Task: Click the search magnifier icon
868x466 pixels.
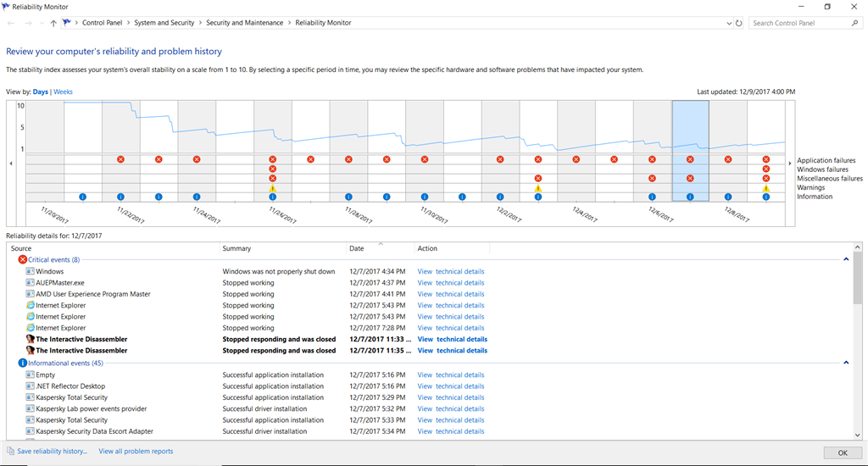Action: (854, 23)
